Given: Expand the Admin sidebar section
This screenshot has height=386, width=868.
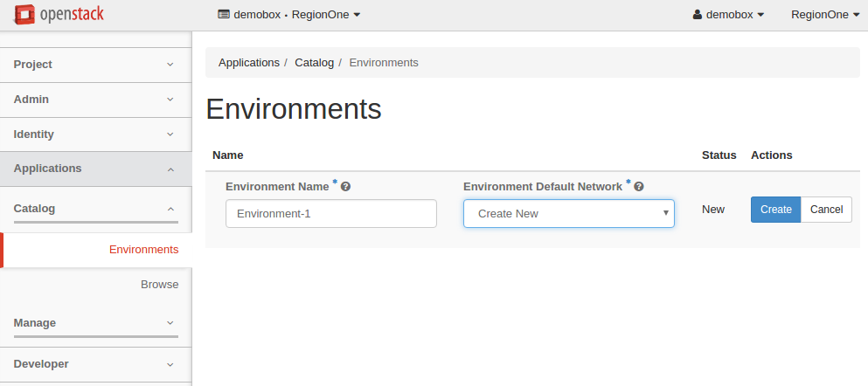Looking at the screenshot, I should click(x=95, y=100).
